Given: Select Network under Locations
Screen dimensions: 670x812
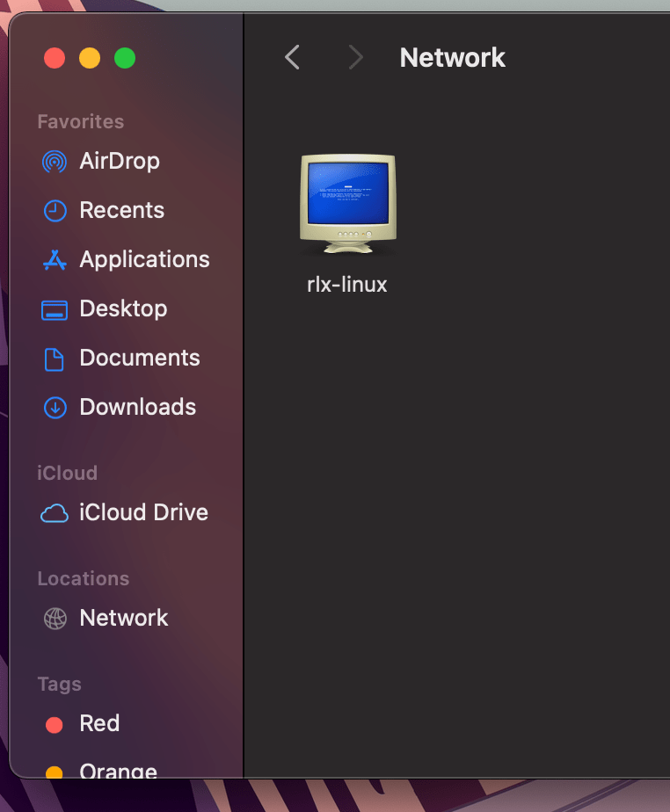Looking at the screenshot, I should coord(124,617).
